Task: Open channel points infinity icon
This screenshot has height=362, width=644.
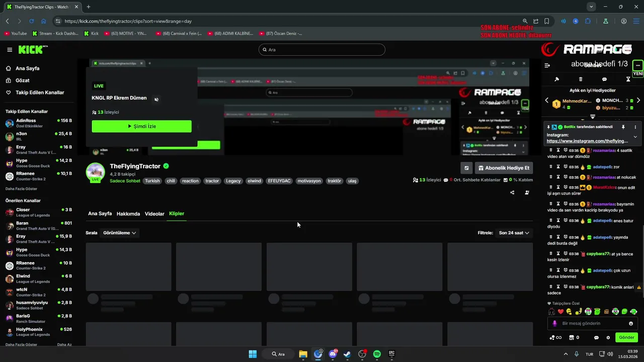Action: click(x=555, y=337)
